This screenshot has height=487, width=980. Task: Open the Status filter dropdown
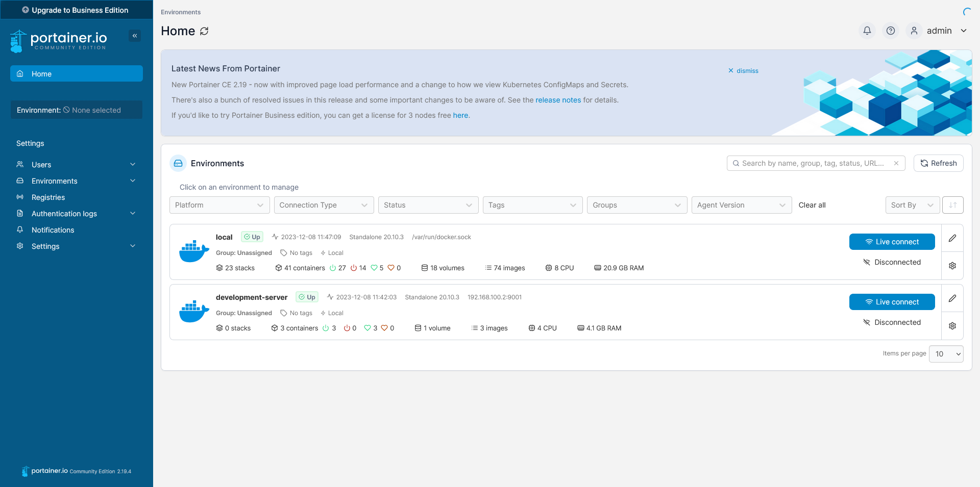pyautogui.click(x=428, y=205)
